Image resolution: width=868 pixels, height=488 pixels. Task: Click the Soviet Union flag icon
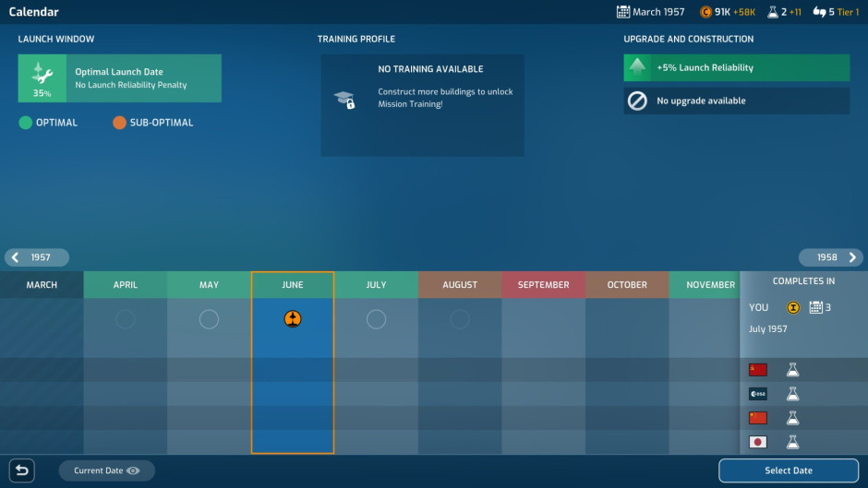coord(758,370)
